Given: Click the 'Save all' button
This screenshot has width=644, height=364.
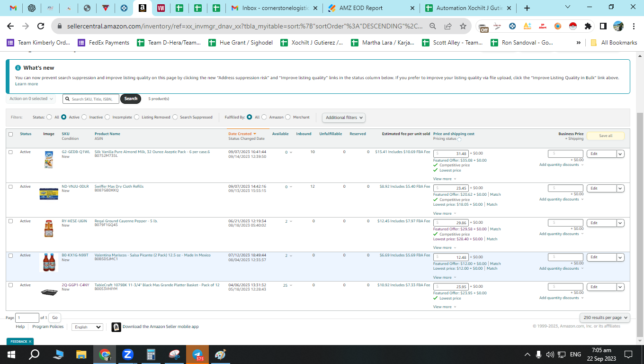Looking at the screenshot, I should [606, 136].
